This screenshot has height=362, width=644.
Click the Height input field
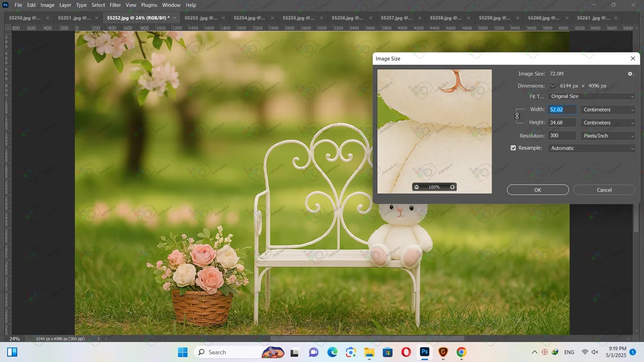561,123
